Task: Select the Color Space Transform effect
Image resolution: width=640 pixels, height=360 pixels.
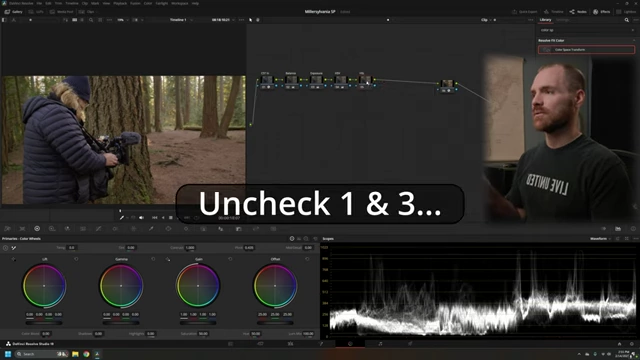Action: click(x=587, y=50)
